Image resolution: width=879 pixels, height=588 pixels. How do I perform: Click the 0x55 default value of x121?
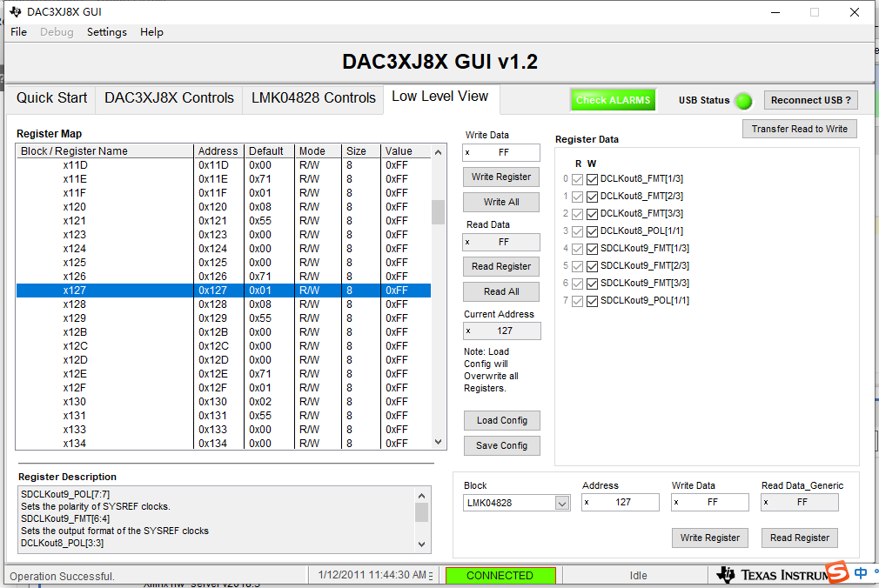pyautogui.click(x=260, y=221)
